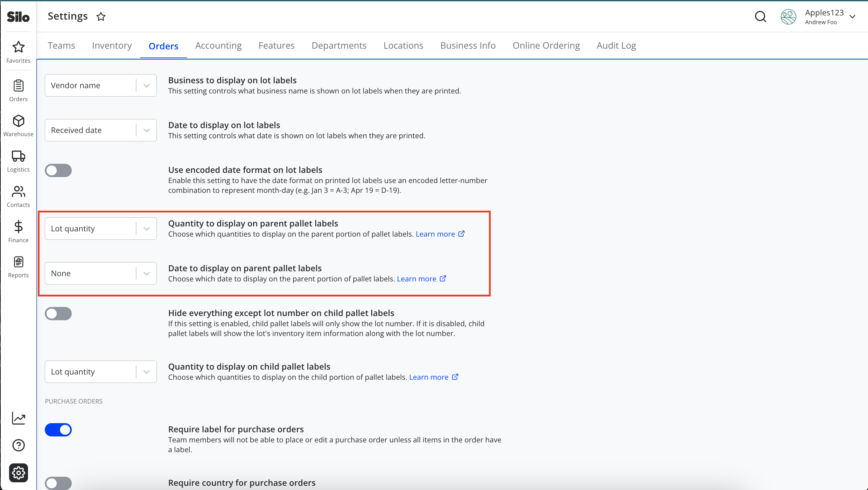Open the analytics chart icon in the sidebar
Image resolution: width=868 pixels, height=490 pixels.
(x=18, y=418)
